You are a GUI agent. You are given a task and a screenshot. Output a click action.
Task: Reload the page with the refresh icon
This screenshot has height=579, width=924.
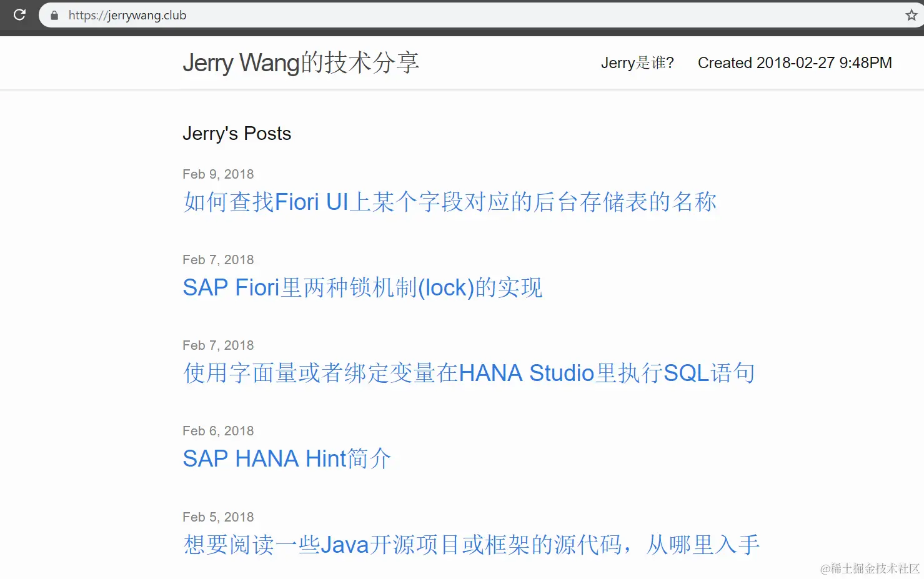[19, 14]
